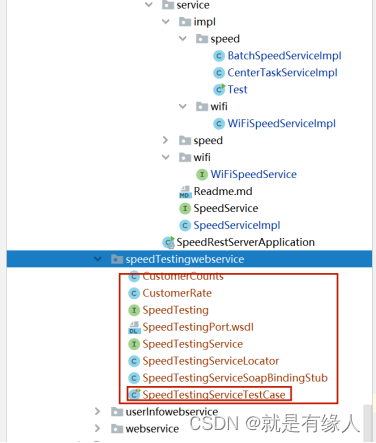Click the SpeedTestingService interface icon
The image size is (376, 443).
click(x=134, y=344)
